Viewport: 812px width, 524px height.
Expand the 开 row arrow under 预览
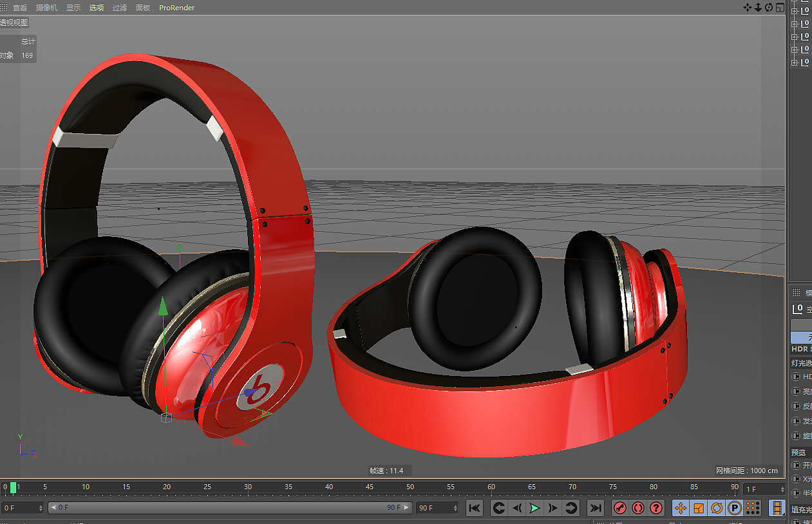tap(796, 465)
